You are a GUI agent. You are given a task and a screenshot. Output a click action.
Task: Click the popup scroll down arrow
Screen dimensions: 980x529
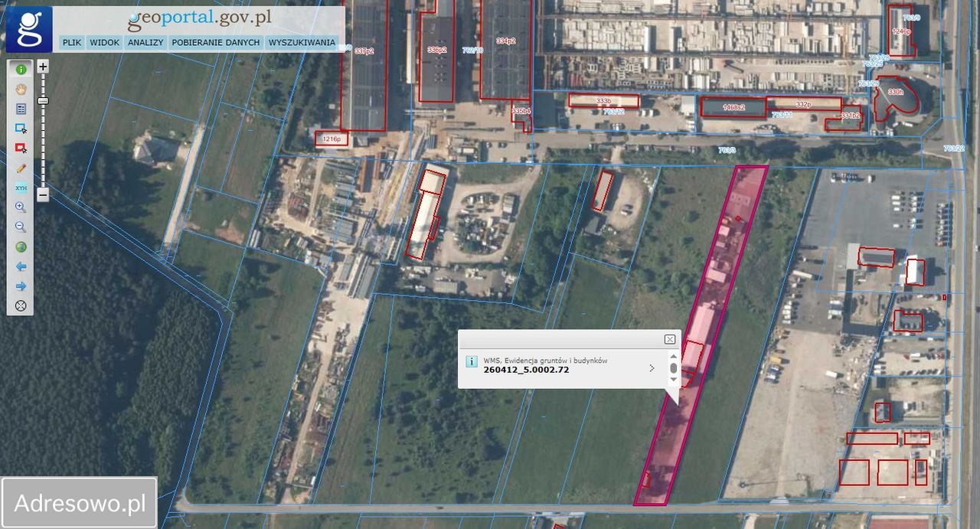[x=674, y=380]
